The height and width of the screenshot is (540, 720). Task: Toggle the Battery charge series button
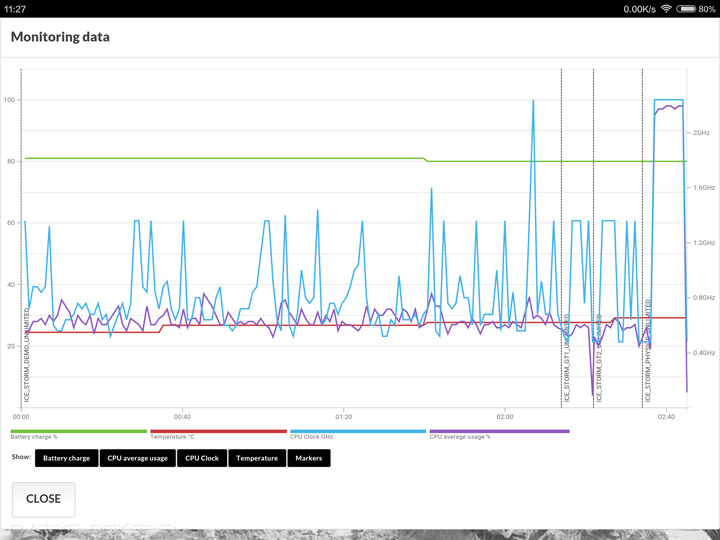tap(67, 458)
